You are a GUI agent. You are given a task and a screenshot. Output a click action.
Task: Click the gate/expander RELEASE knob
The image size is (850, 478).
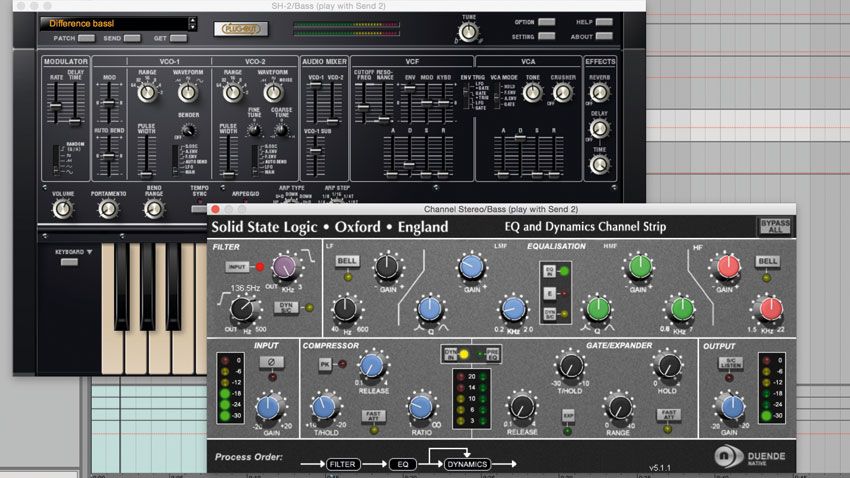click(x=521, y=408)
